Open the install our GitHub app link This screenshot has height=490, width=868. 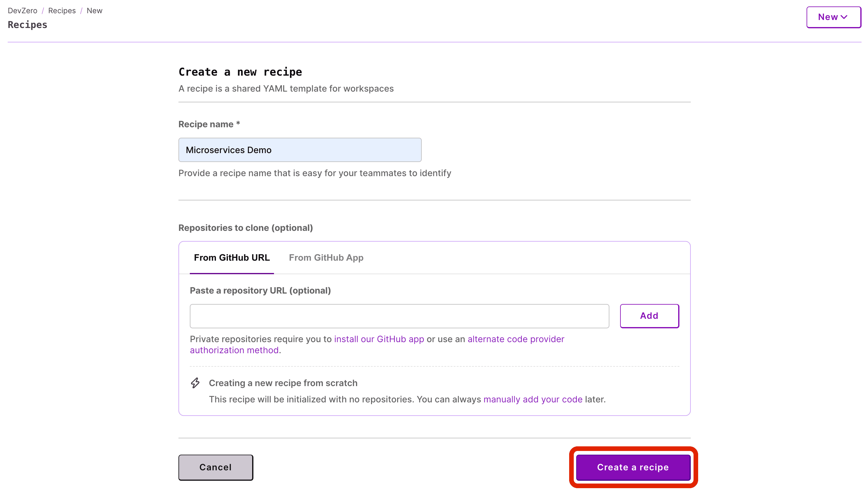[379, 339]
